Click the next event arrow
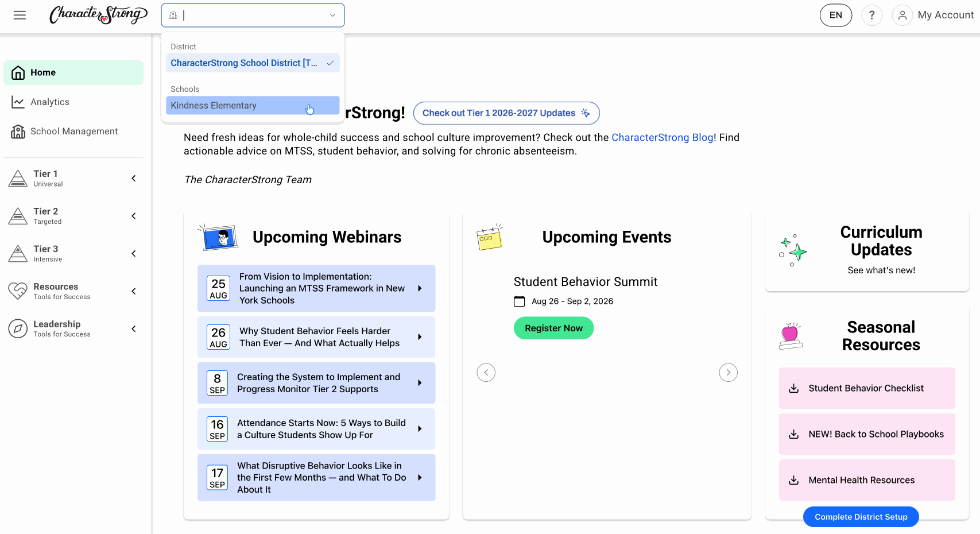 point(729,373)
